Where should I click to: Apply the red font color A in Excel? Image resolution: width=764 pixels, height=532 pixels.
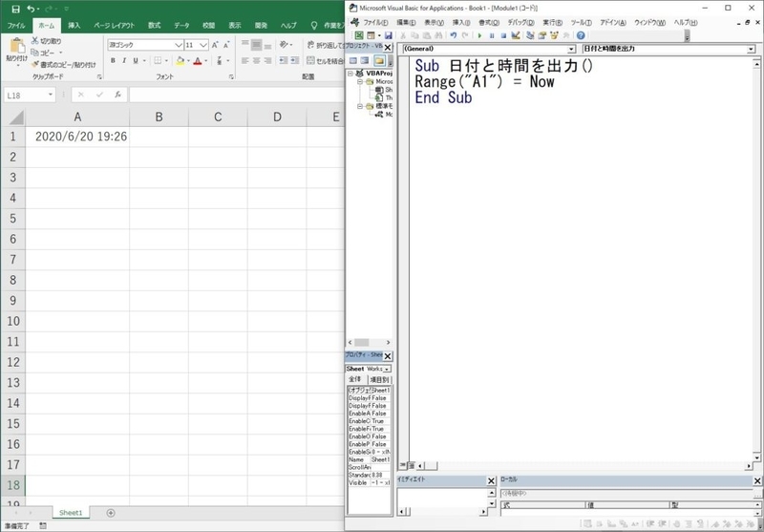click(198, 60)
